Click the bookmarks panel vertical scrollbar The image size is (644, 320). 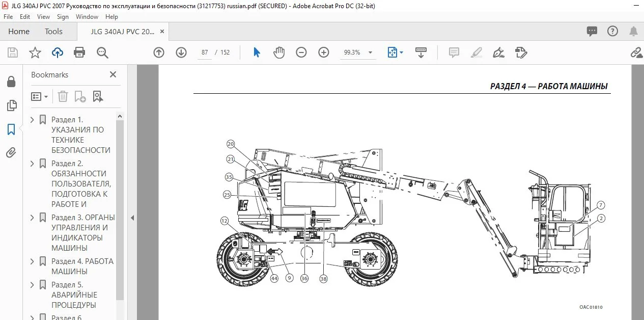point(120,209)
